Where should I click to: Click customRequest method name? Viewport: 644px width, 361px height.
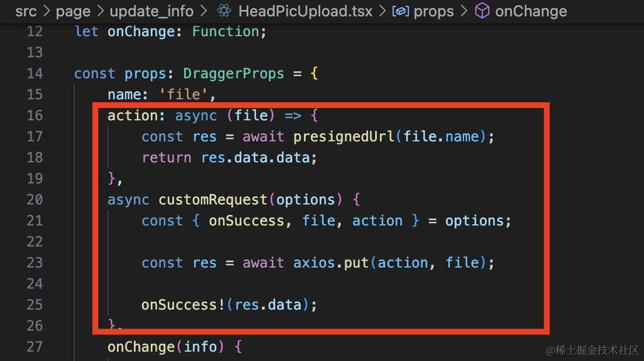(x=213, y=199)
